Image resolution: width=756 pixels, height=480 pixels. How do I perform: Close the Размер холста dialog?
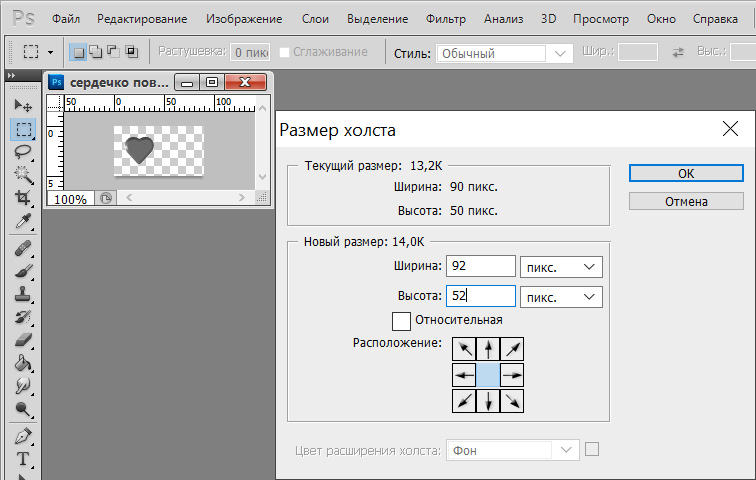[x=730, y=129]
